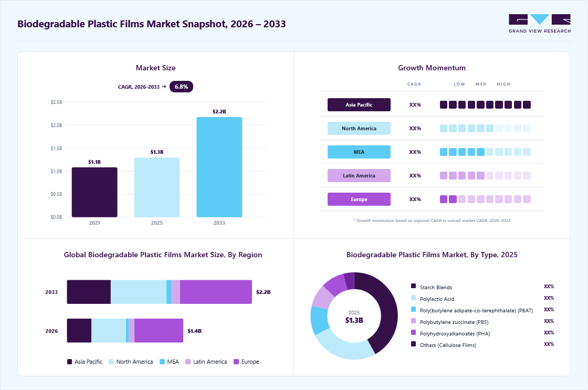Click the MEA growth momentum label
The width and height of the screenshot is (588, 390).
[x=359, y=152]
